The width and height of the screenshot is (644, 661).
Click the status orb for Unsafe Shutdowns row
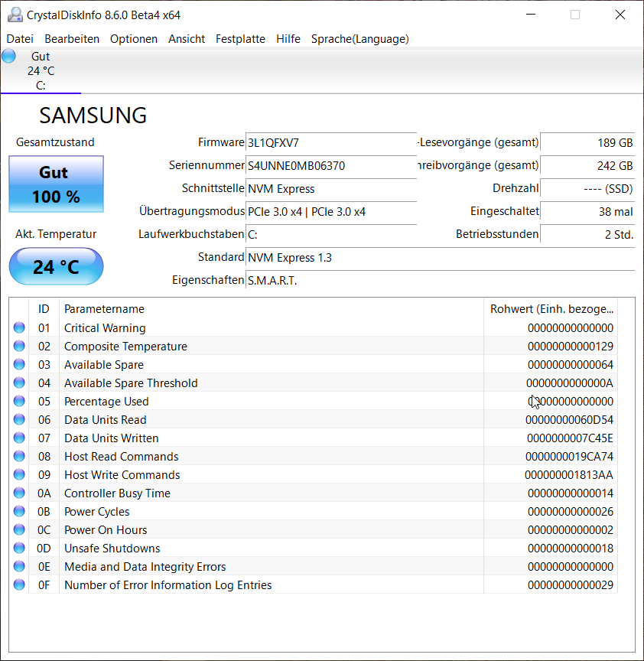coord(19,548)
